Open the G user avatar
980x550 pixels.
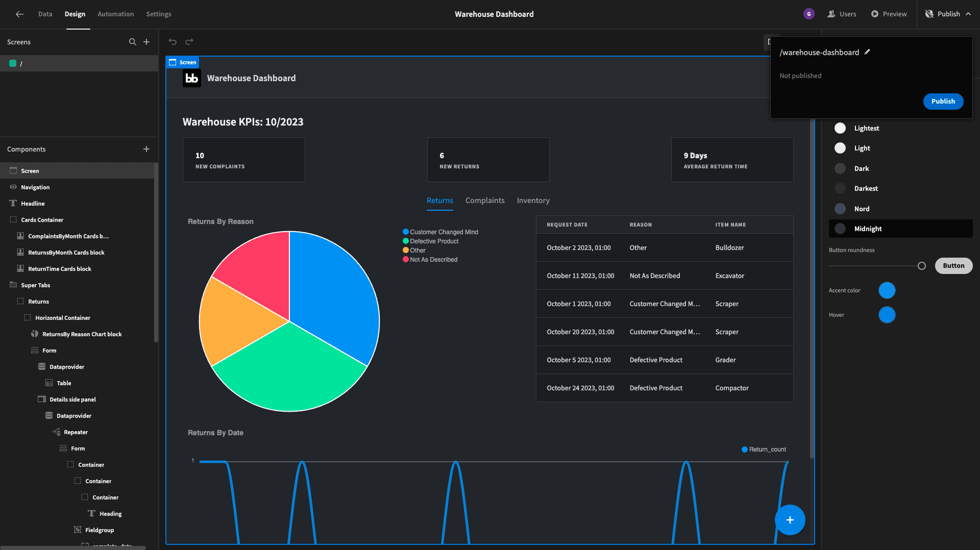pos(808,14)
